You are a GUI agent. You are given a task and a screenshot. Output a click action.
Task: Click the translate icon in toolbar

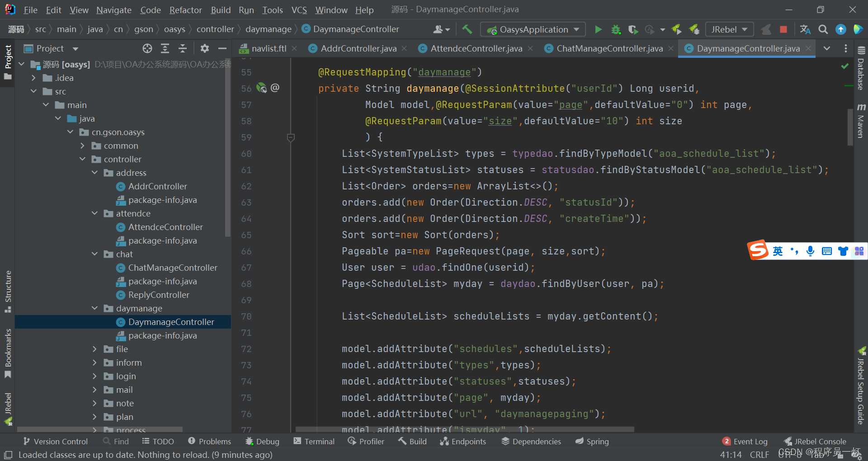click(x=805, y=29)
